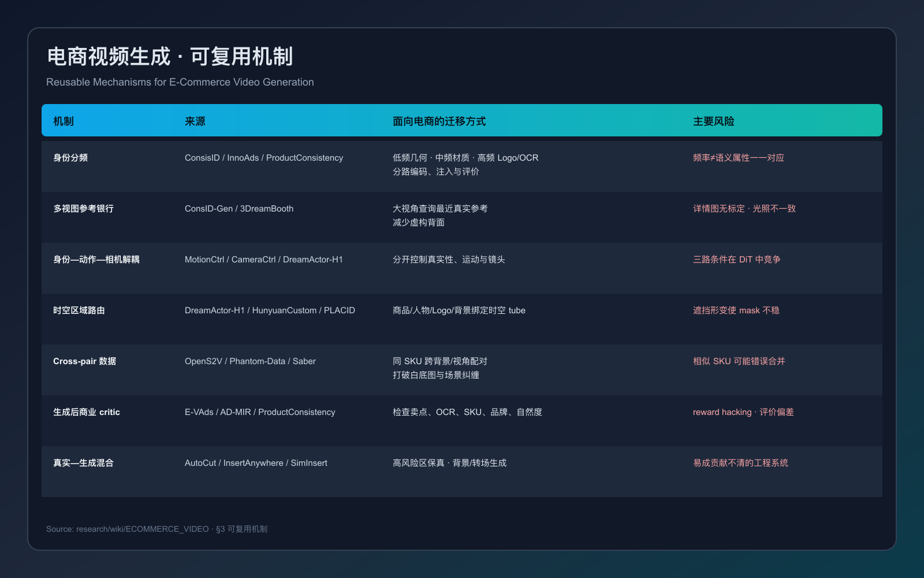Click the ConsID-Gen / 3DreamBooth source cell
The height and width of the screenshot is (578, 924).
(239, 209)
